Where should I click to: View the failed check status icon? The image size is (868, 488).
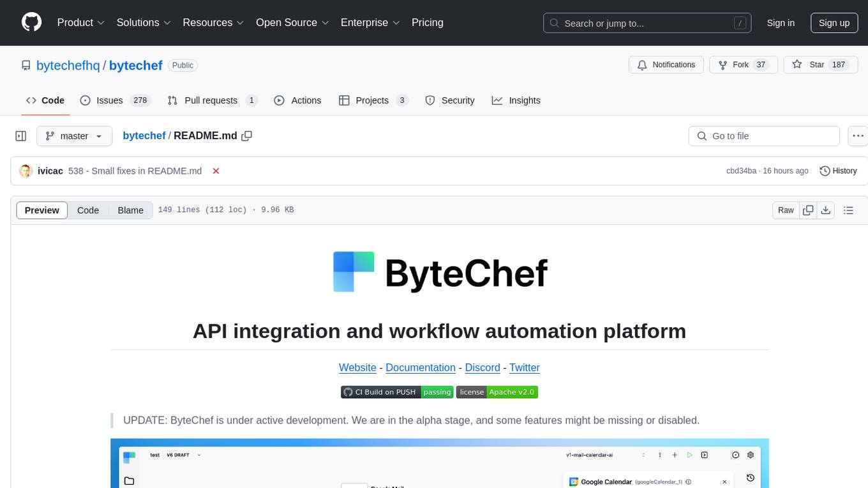tap(216, 171)
